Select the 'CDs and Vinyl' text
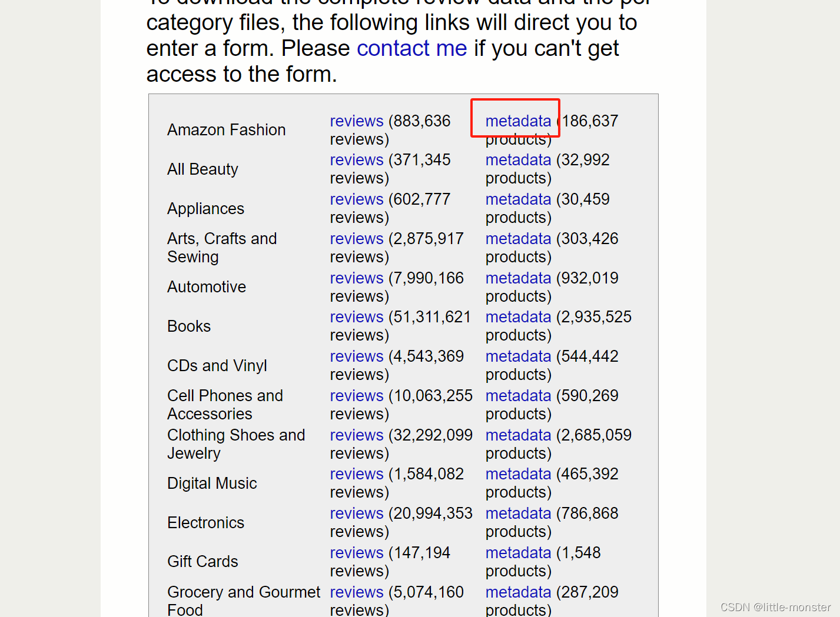Viewport: 840px width, 617px height. click(x=217, y=366)
